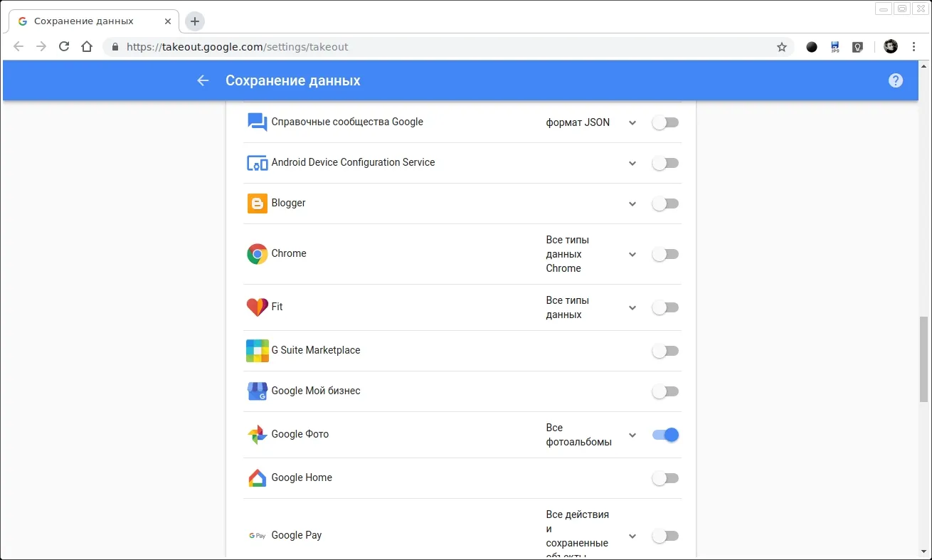Image resolution: width=932 pixels, height=560 pixels.
Task: Click 'Android Device Configuration Service' text
Action: coord(353,162)
